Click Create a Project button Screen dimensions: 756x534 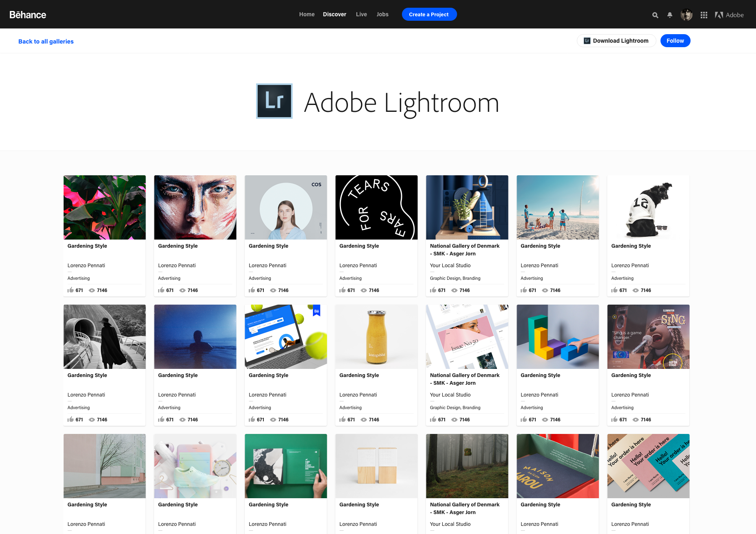click(429, 14)
